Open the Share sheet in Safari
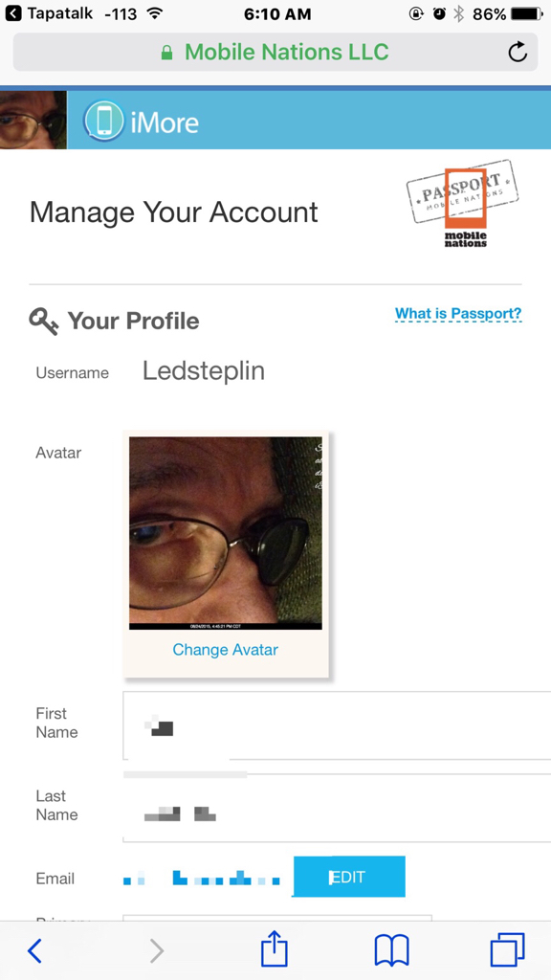This screenshot has height=980, width=551. pyautogui.click(x=274, y=950)
